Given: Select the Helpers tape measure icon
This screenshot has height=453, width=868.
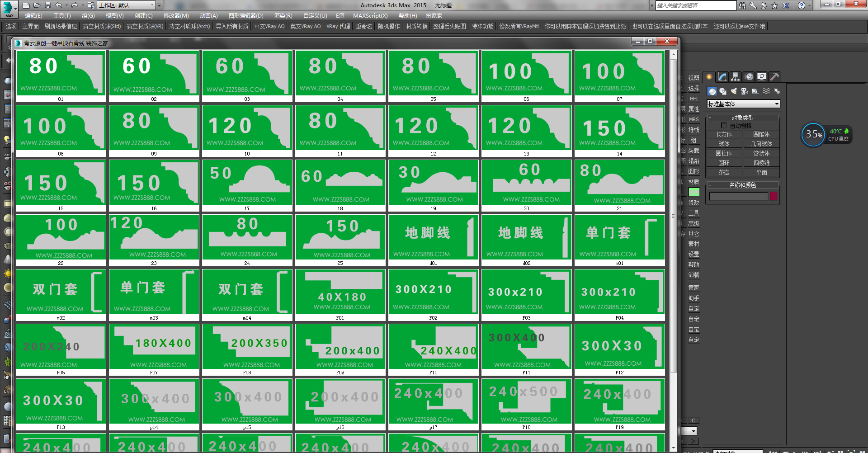Looking at the screenshot, I should coord(755,91).
